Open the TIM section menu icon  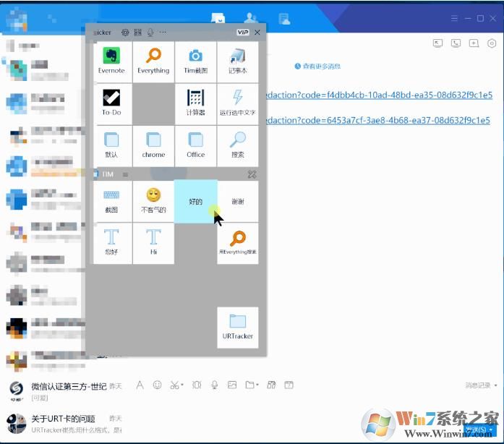click(x=125, y=174)
